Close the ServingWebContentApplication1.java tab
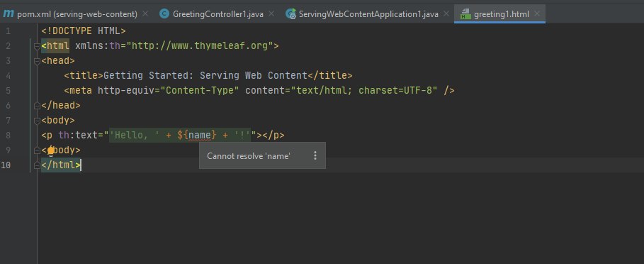The height and width of the screenshot is (264, 644). 446,14
